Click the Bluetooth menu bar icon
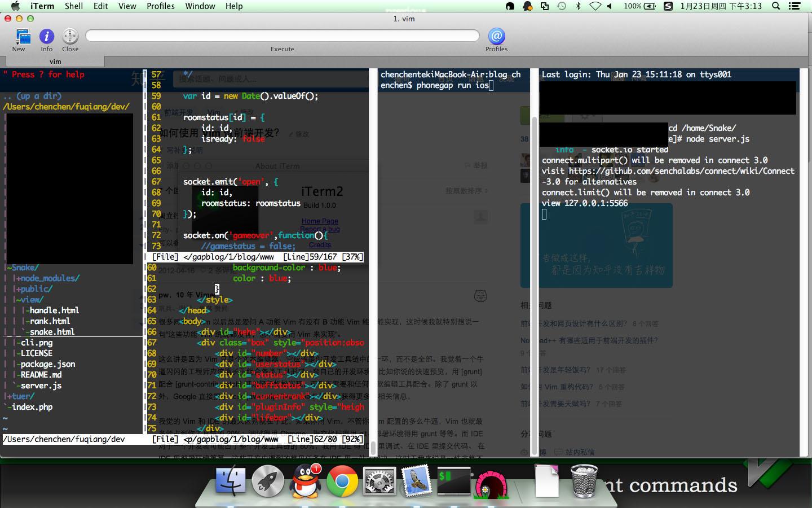The width and height of the screenshot is (812, 508). (x=578, y=6)
